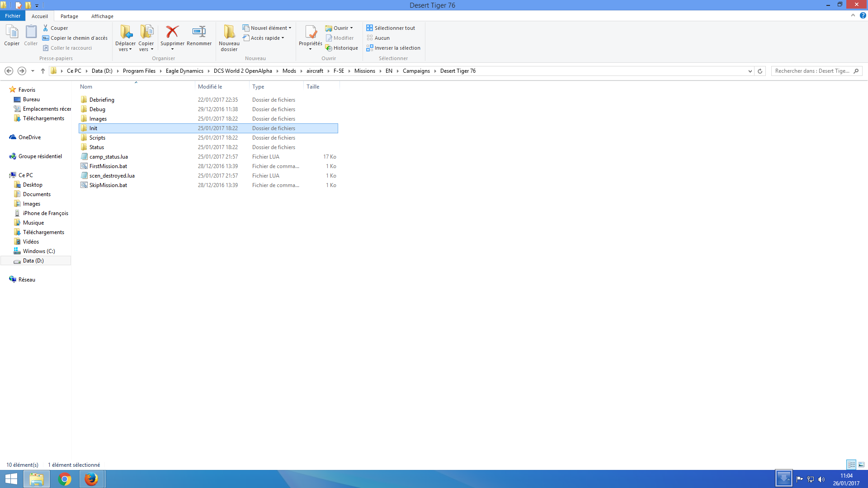Navigate to F-5E in the breadcrumb
Image resolution: width=868 pixels, height=488 pixels.
pyautogui.click(x=339, y=71)
